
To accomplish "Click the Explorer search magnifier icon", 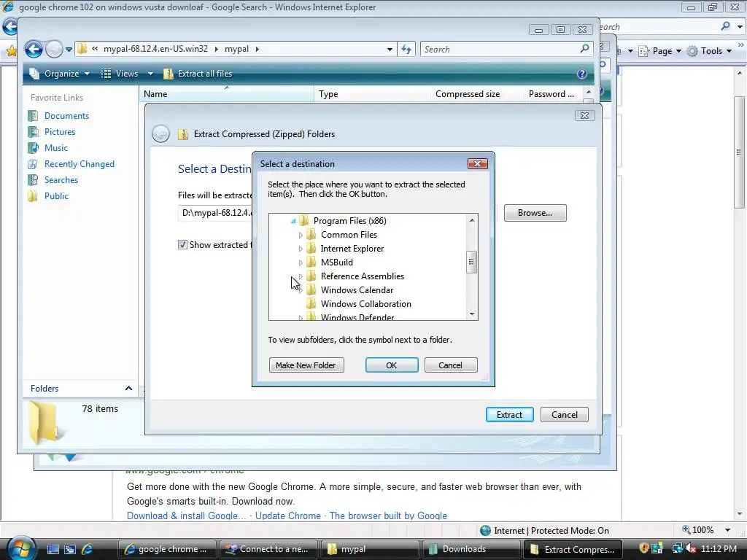I will click(x=585, y=49).
